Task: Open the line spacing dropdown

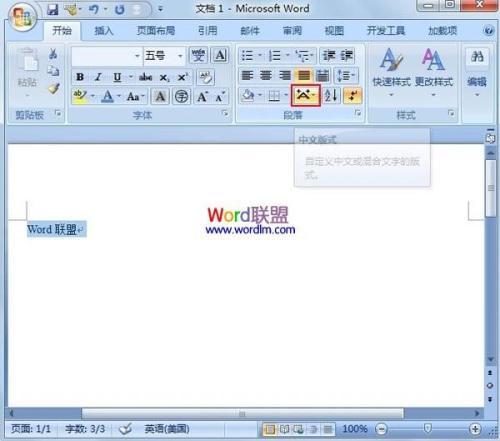Action: 346,76
